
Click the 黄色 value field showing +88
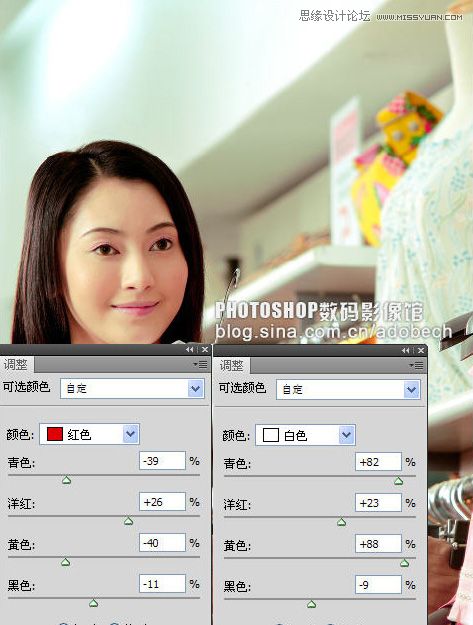click(x=378, y=544)
